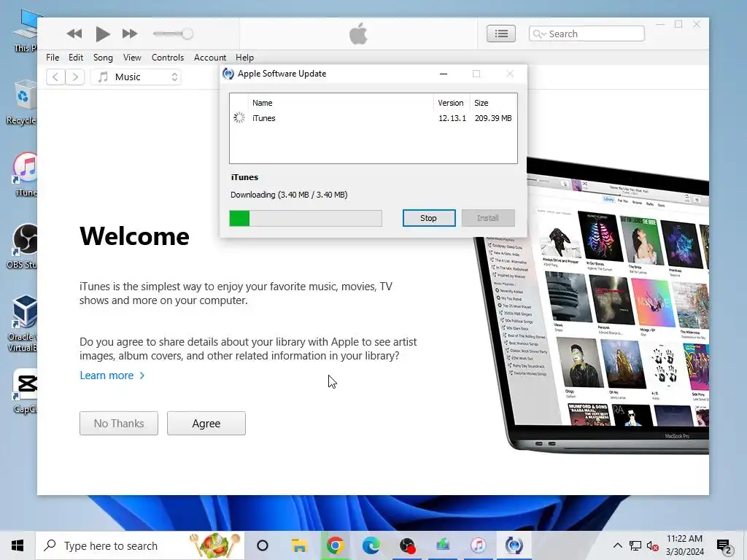
Task: Open the Controls menu
Action: (x=167, y=58)
